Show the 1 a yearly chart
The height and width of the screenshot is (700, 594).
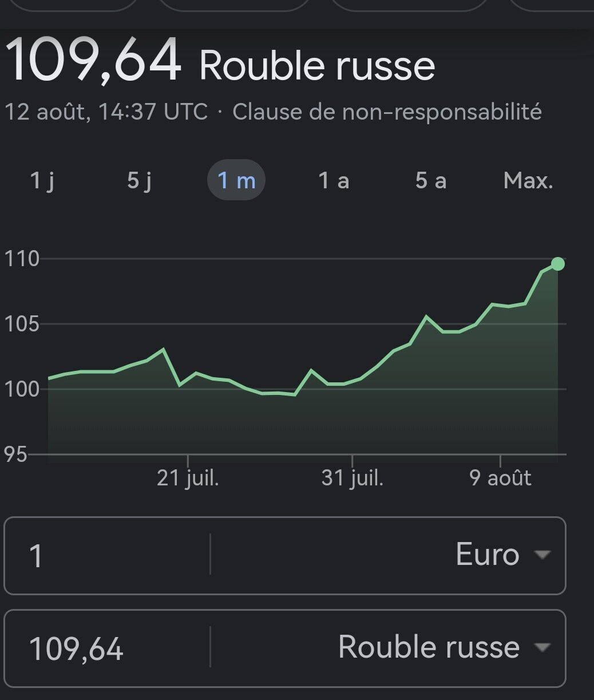pyautogui.click(x=334, y=181)
